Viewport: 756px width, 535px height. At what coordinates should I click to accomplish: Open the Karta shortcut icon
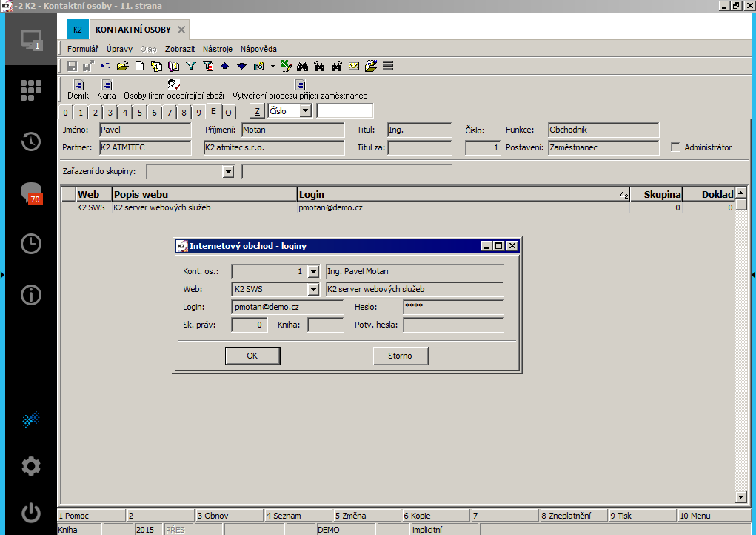click(x=107, y=85)
